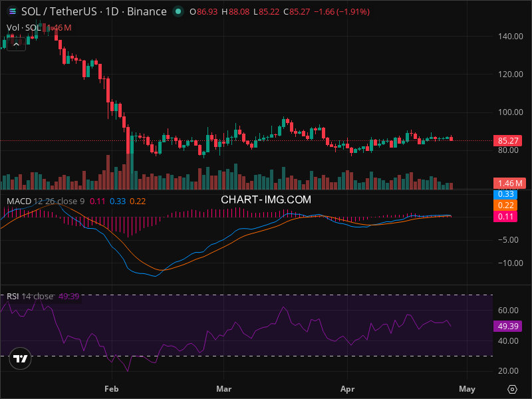Collapse the indicator legend chevron button

(x=16, y=45)
